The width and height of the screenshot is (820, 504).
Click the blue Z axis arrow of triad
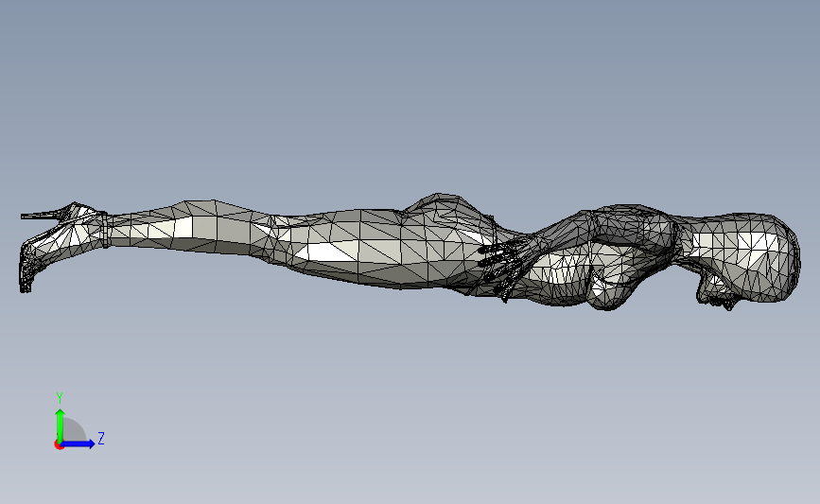(78, 443)
